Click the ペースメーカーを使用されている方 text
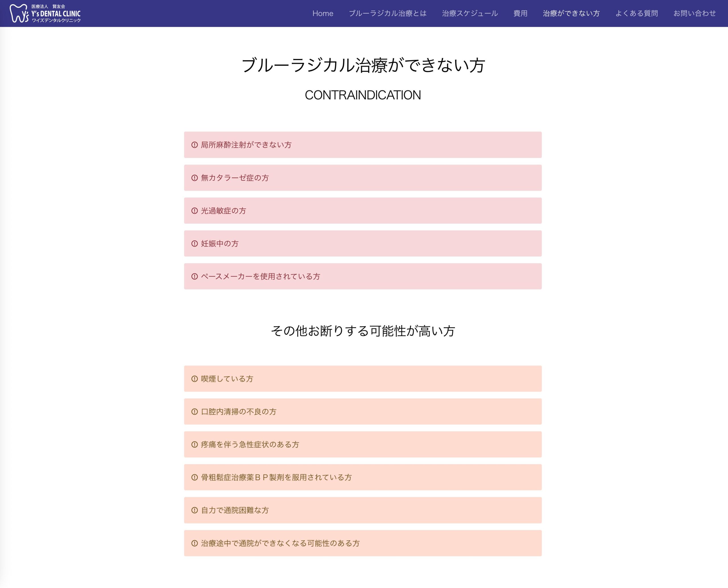728x588 pixels. pyautogui.click(x=260, y=276)
